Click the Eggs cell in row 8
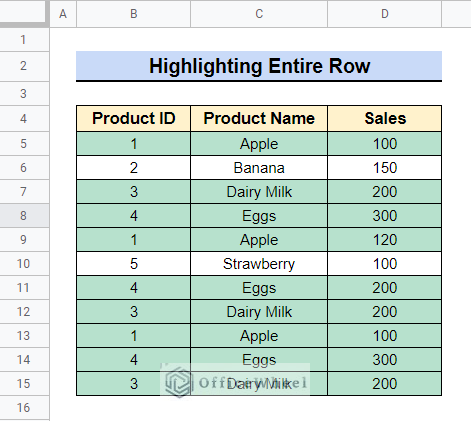 [x=259, y=216]
